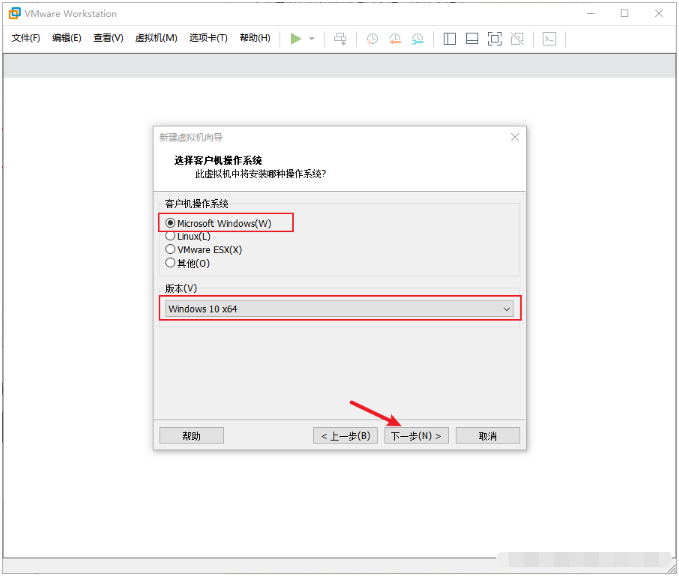The width and height of the screenshot is (679, 576).
Task: Open the Snapshot Manager icon
Action: click(417, 38)
